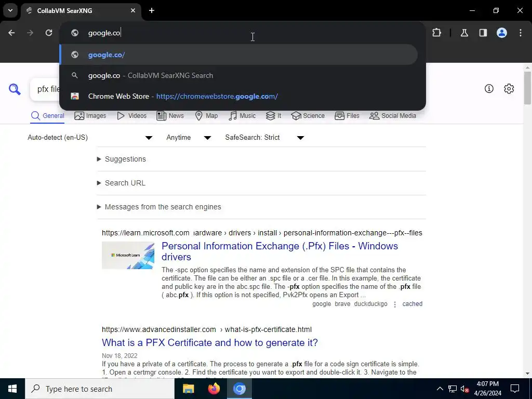Click the Chromium taskbar icon
Image resolution: width=532 pixels, height=399 pixels.
[x=239, y=389]
